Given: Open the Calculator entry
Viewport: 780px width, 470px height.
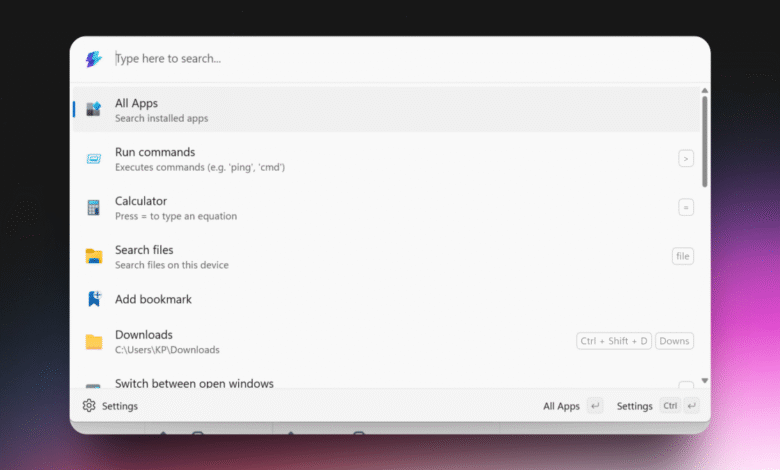Looking at the screenshot, I should pyautogui.click(x=386, y=207).
